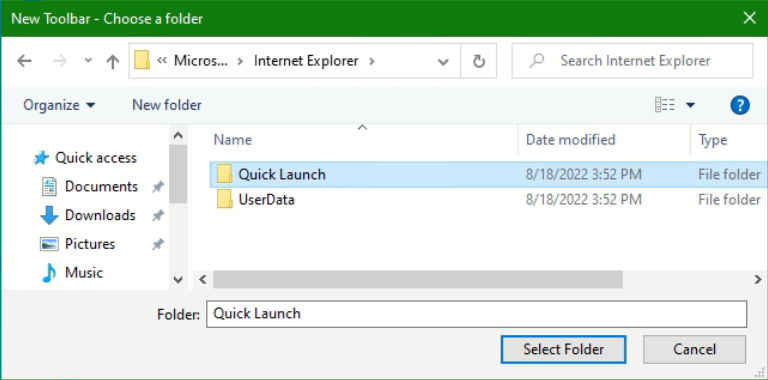This screenshot has height=380, width=768.
Task: Open the address bar history dropdown
Action: click(x=443, y=62)
